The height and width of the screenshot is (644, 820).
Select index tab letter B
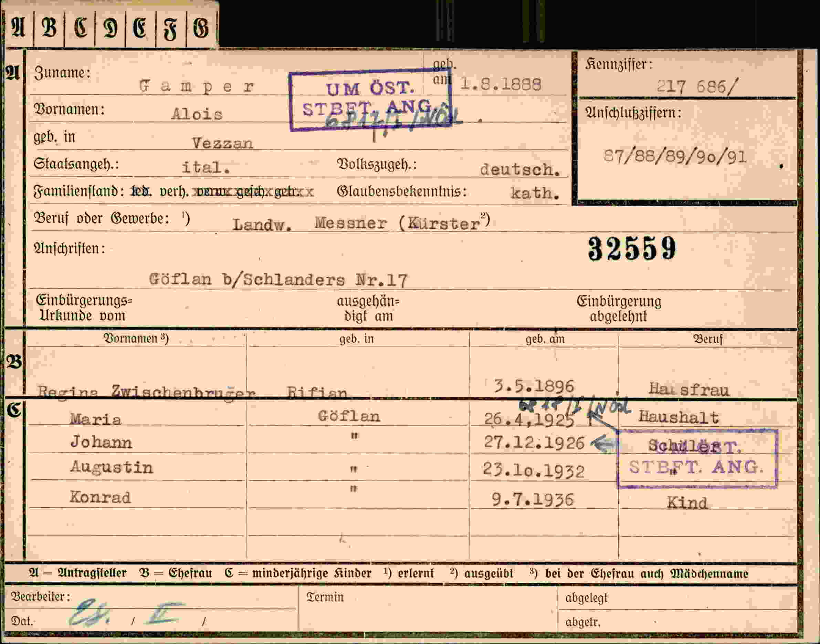[49, 28]
